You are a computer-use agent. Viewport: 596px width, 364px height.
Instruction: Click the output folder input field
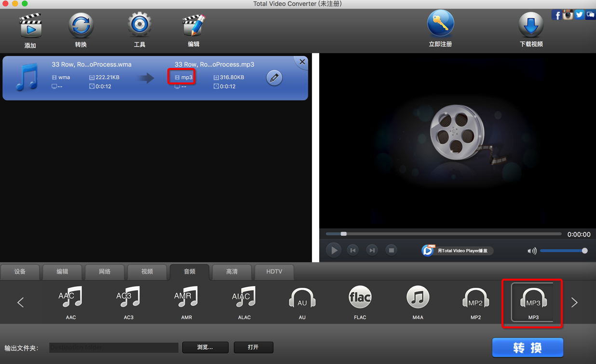(114, 347)
